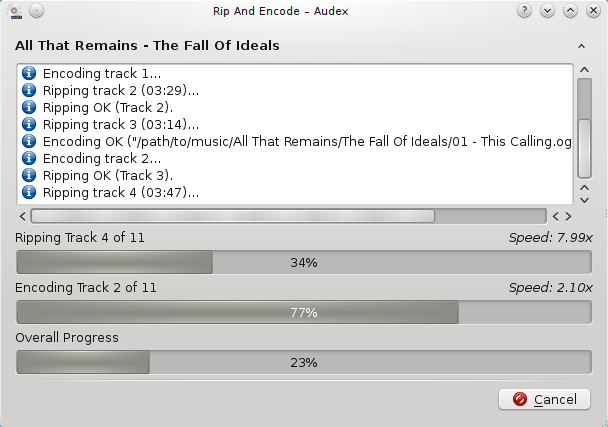608x427 pixels.
Task: Click info icon next to "Ripping track 2 (03:29)"
Action: (x=29, y=91)
